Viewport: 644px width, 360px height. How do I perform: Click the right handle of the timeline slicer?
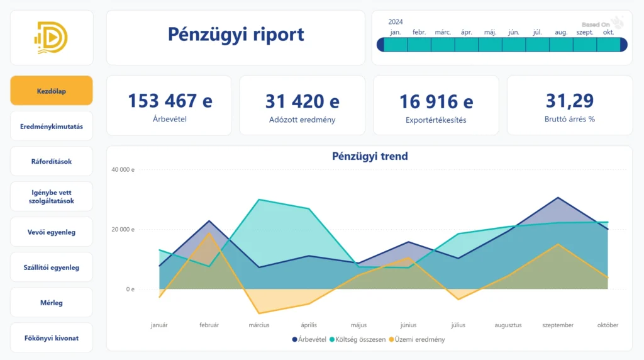pos(623,45)
